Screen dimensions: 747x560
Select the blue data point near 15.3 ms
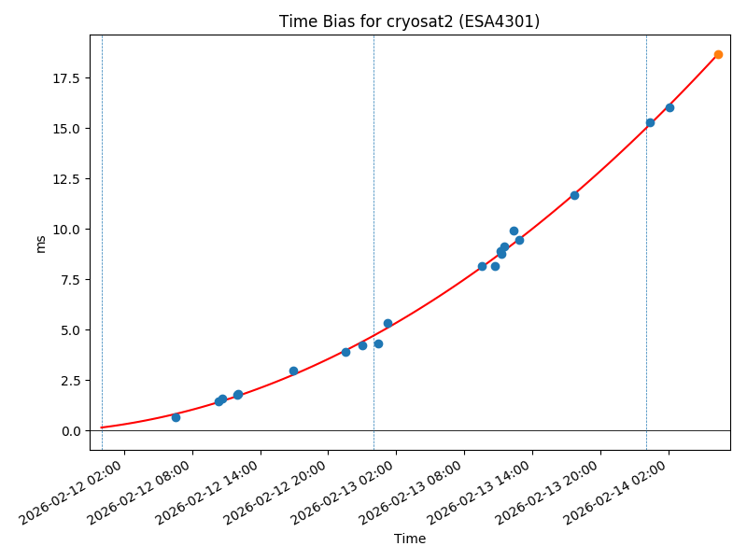pos(650,122)
